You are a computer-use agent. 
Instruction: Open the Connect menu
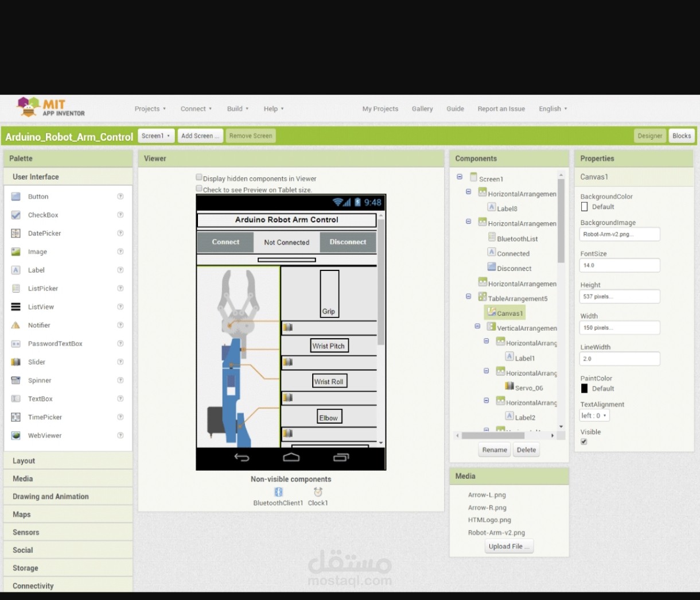coord(196,109)
